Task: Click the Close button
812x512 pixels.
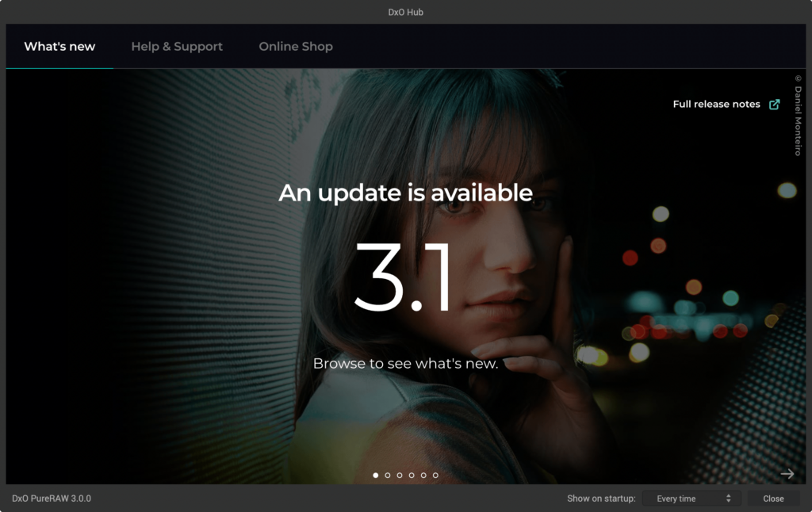Action: 773,499
